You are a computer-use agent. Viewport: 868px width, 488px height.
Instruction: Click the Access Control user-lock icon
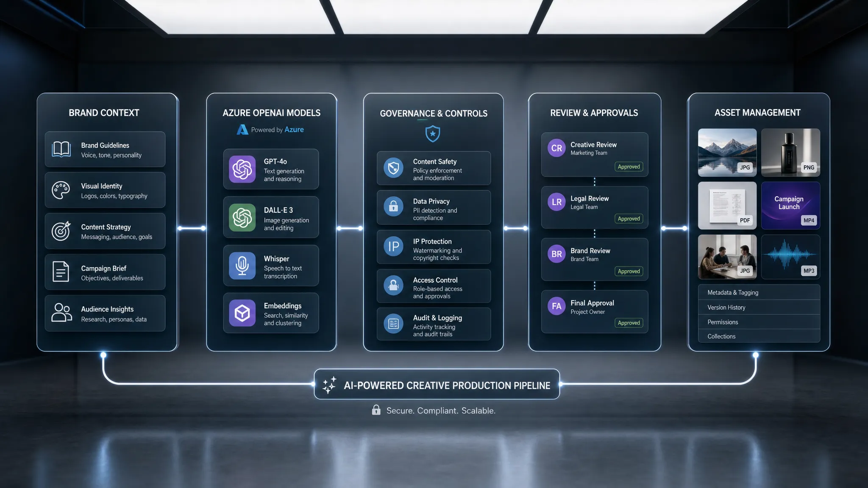tap(393, 285)
